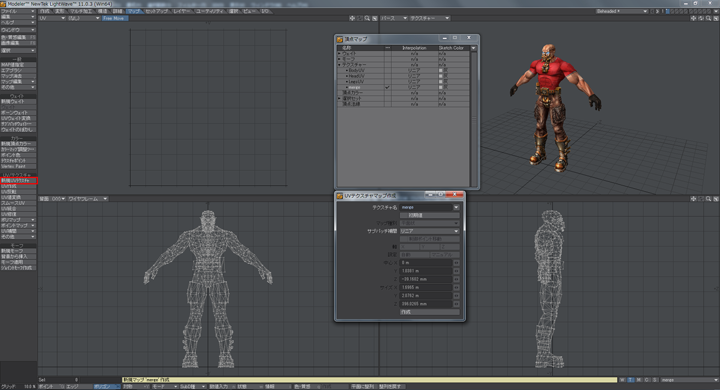
Task: Click the sketch color swatch for HeadUV
Action: click(x=441, y=76)
